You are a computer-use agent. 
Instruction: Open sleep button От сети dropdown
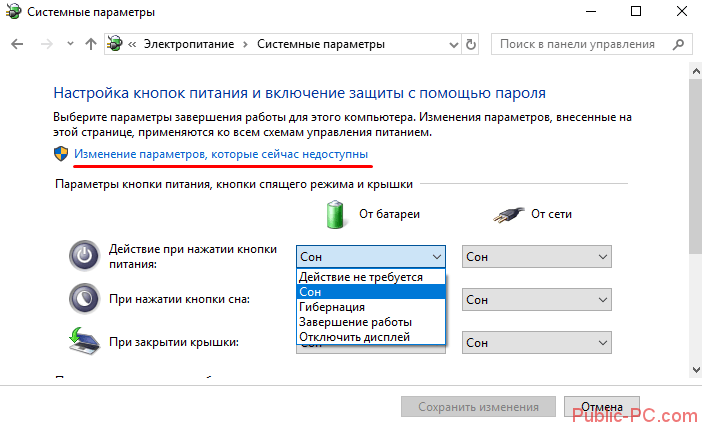click(x=536, y=299)
